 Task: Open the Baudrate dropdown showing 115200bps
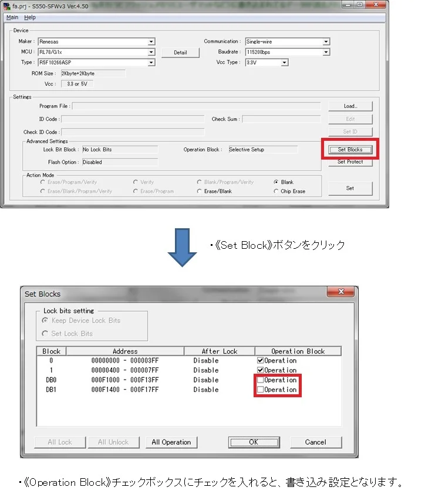(x=326, y=52)
